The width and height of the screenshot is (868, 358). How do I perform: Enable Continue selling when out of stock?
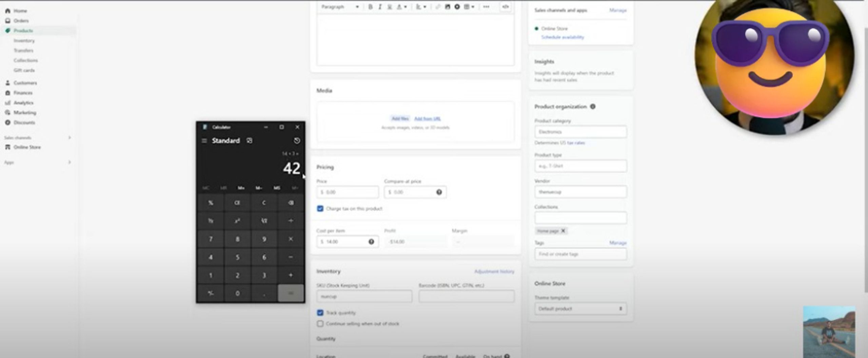click(320, 323)
